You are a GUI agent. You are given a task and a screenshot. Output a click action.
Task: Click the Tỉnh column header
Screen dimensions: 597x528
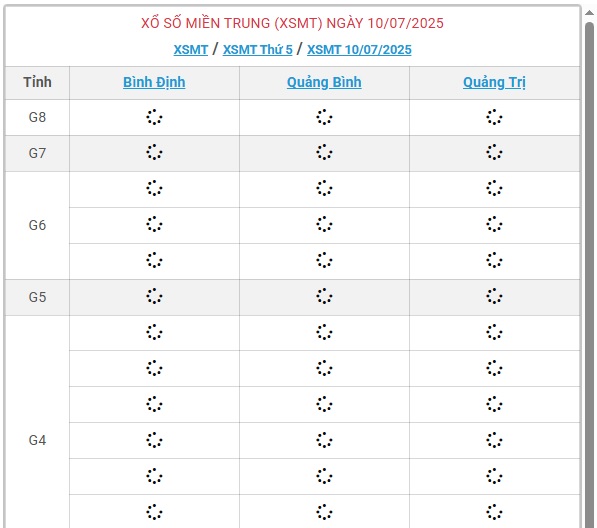[x=37, y=82]
